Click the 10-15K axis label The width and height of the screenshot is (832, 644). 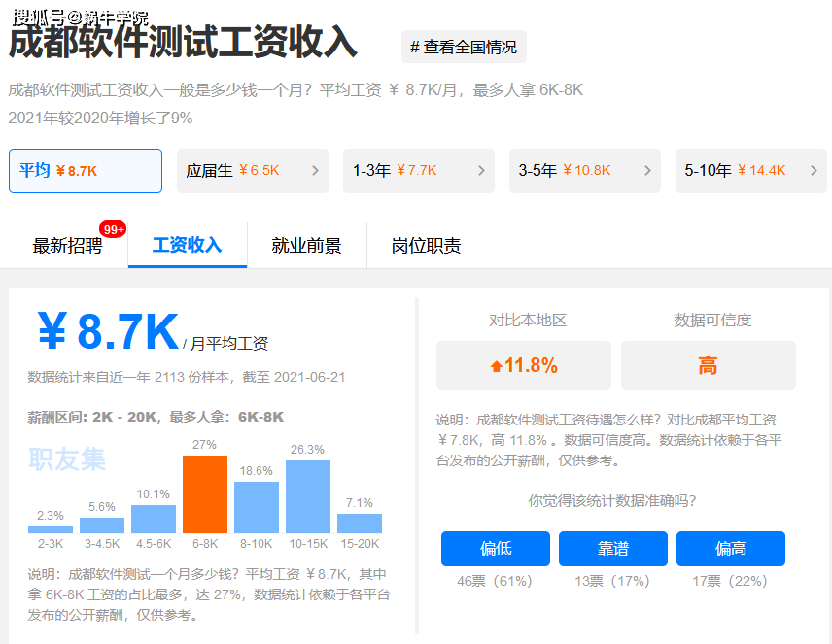[x=308, y=544]
